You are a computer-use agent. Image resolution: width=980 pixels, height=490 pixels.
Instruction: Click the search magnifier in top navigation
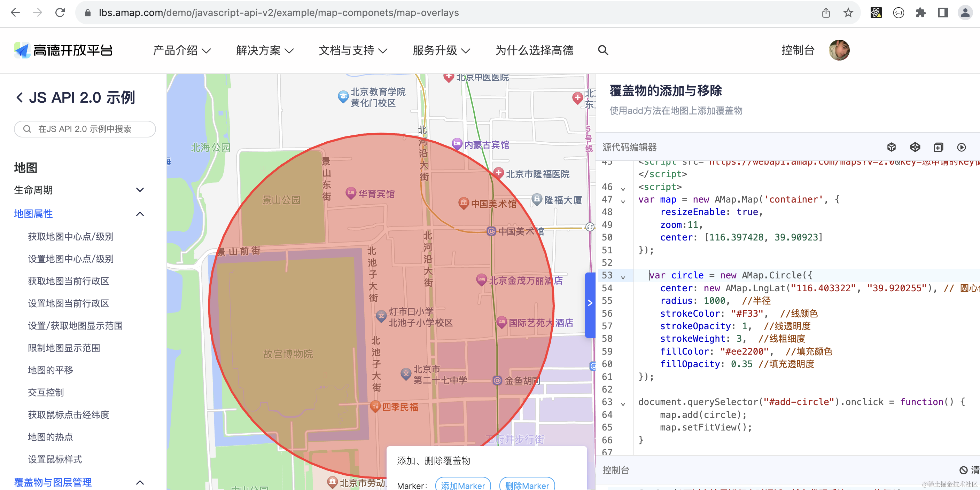(x=603, y=50)
